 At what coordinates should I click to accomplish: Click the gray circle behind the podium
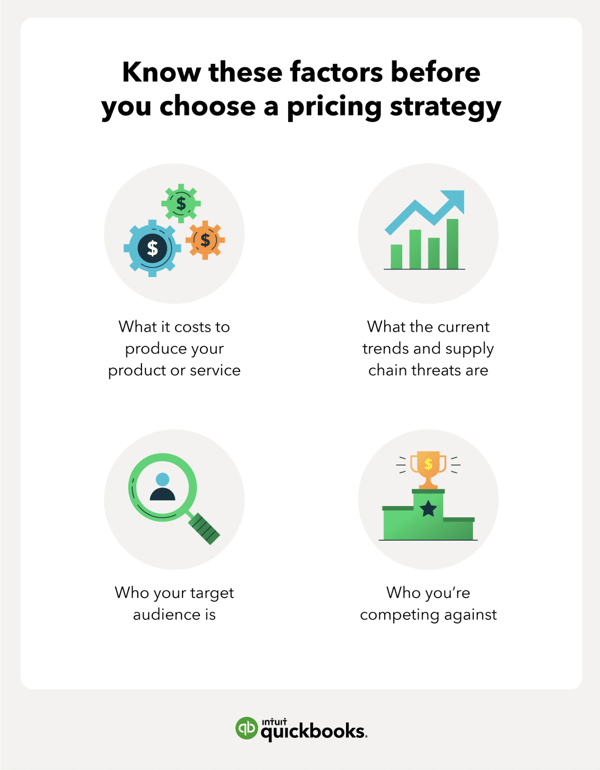pyautogui.click(x=428, y=499)
